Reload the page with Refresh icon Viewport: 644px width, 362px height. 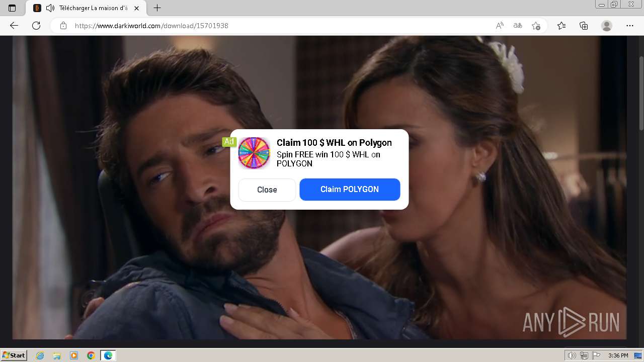[x=36, y=26]
